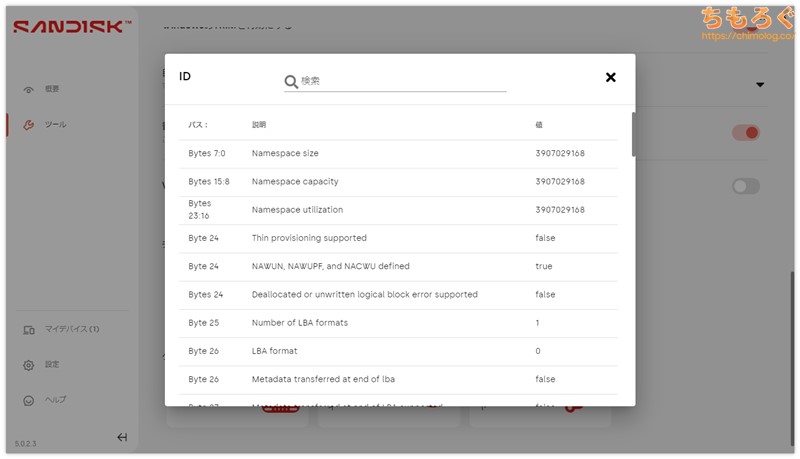
Task: Click the パス column header
Action: (198, 125)
